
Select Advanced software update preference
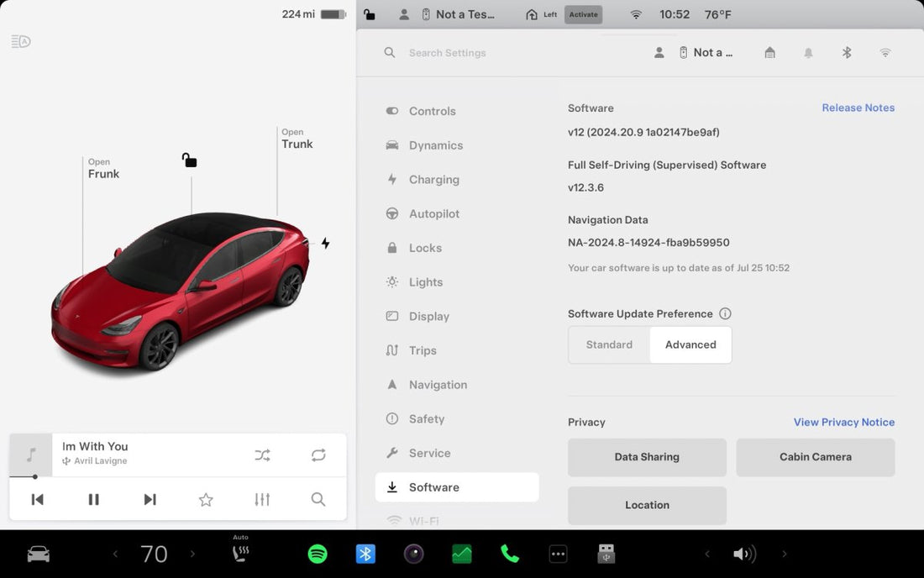click(x=690, y=344)
